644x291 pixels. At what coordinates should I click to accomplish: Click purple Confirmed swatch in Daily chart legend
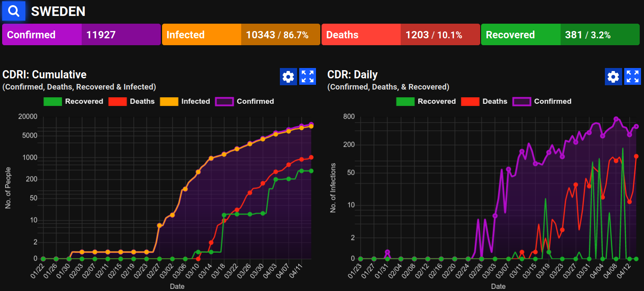(x=521, y=102)
